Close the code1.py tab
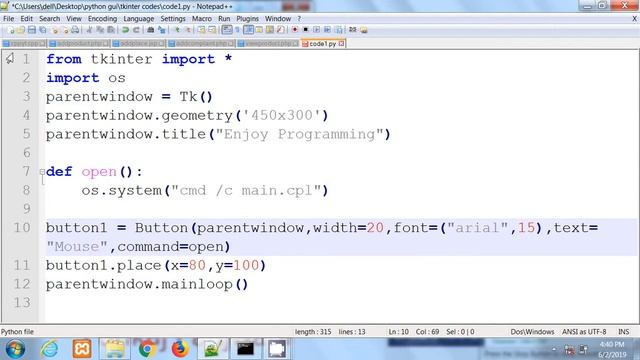640x360 pixels. [x=341, y=44]
